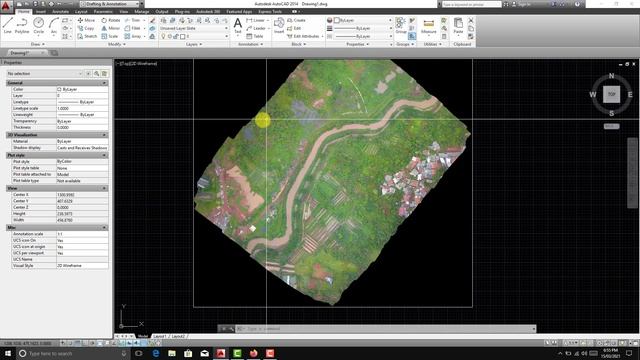
Task: Click the Group tool
Action: pos(401,25)
